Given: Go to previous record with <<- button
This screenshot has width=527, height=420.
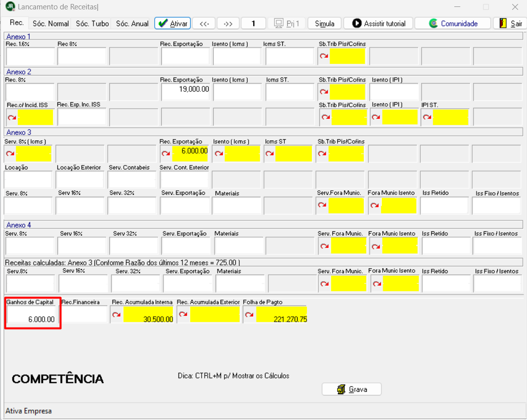Looking at the screenshot, I should 204,24.
